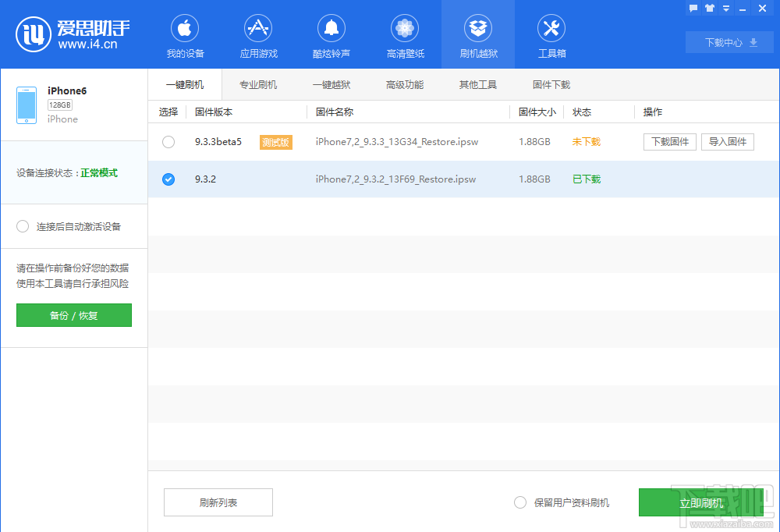Open the 应用游戏 (Apps & Games) section
The width and height of the screenshot is (780, 532).
[x=257, y=34]
